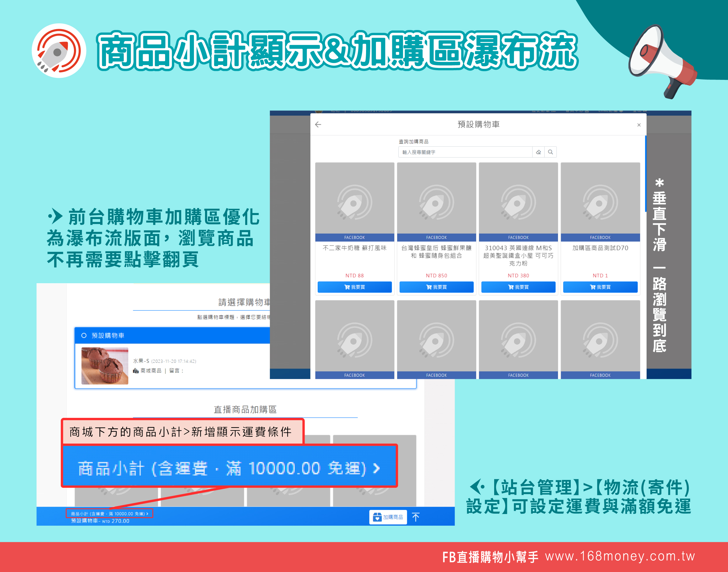Click the 水果-S item name
The image size is (728, 572).
pyautogui.click(x=141, y=361)
